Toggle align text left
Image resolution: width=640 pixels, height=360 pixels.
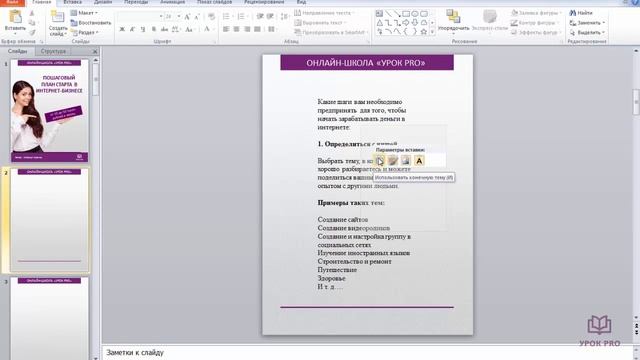pyautogui.click(x=226, y=29)
